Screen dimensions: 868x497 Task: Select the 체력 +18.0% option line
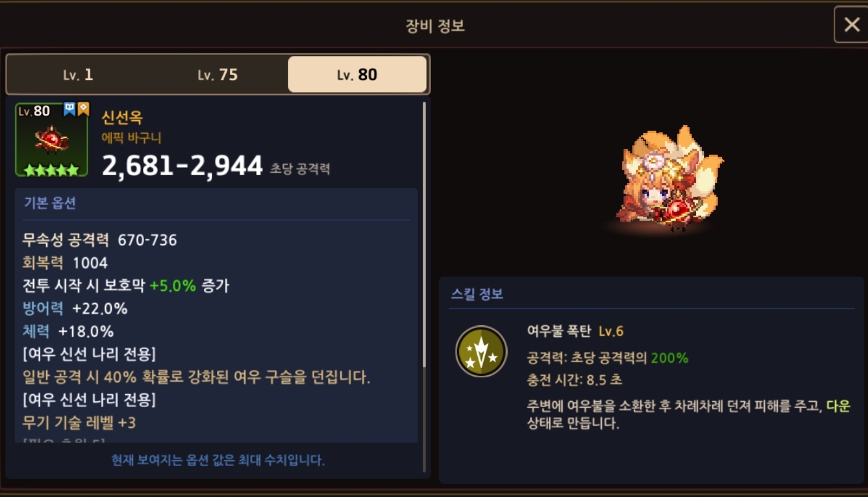(68, 331)
